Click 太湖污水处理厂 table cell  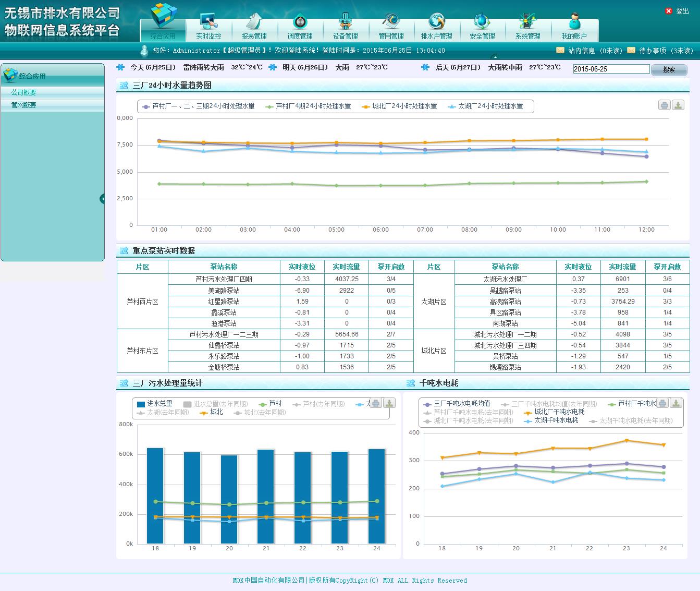(505, 279)
